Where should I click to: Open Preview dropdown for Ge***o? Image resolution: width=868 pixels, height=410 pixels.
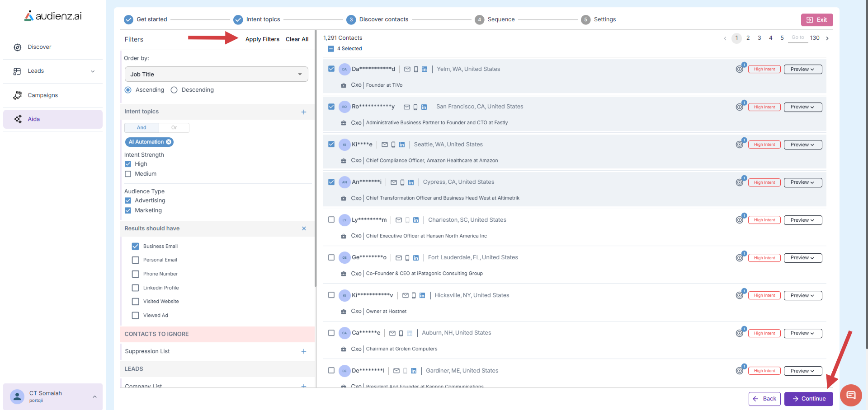803,258
